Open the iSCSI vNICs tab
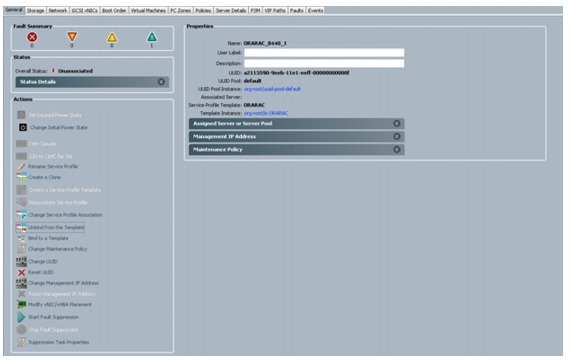This screenshot has width=571, height=360. (x=84, y=11)
